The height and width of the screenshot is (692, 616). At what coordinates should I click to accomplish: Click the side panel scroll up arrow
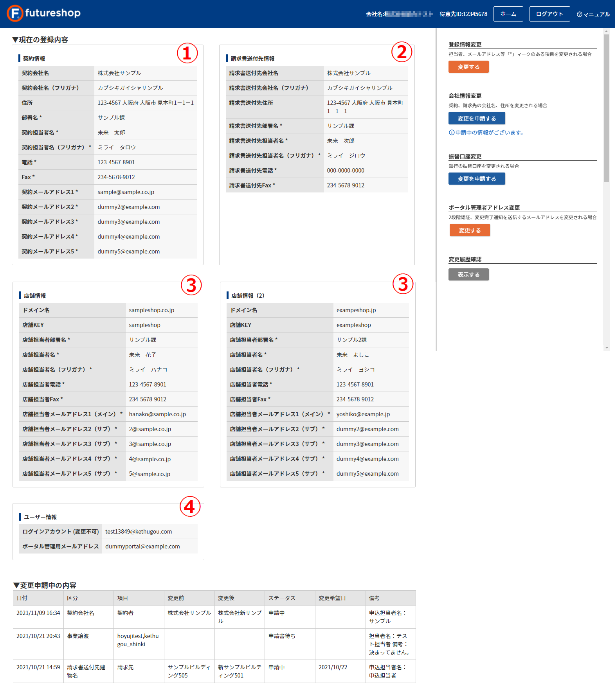607,31
